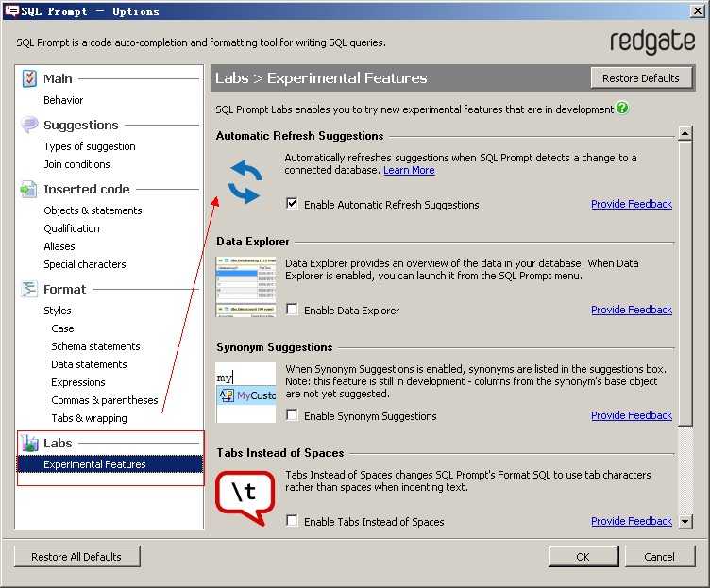Click the Synonym Suggestions preview image

pos(245,393)
